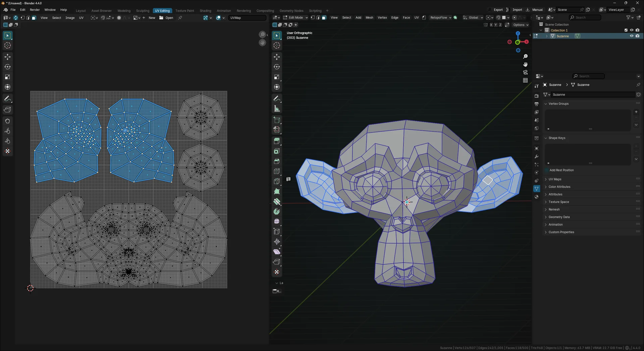Select the Smooth tool in 3D viewport

[x=277, y=221]
